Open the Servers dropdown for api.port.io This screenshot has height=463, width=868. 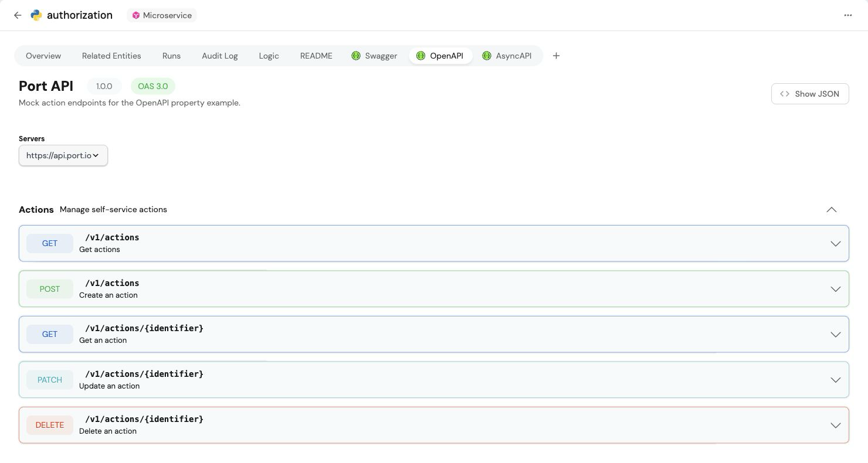point(63,155)
